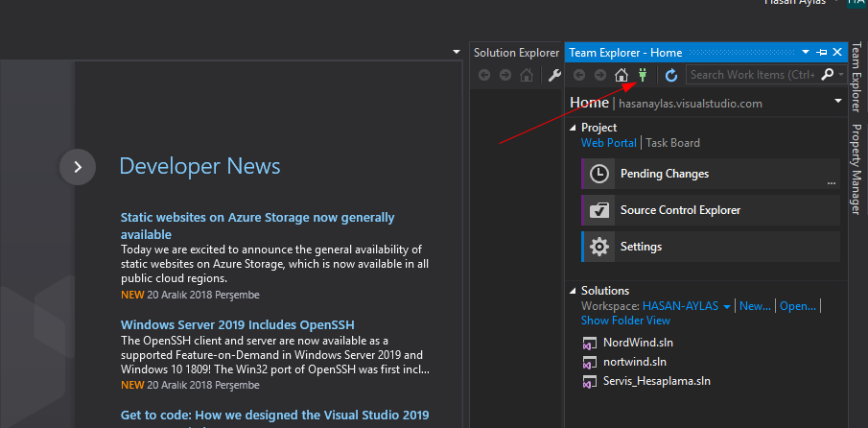Close the Team Explorer panel
868x428 pixels.
pyautogui.click(x=837, y=52)
